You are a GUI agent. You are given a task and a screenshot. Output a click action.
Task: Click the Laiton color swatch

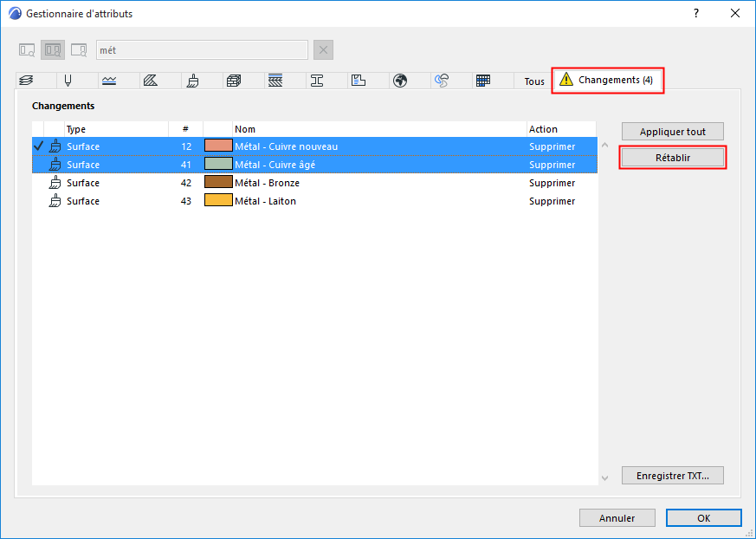click(x=218, y=200)
